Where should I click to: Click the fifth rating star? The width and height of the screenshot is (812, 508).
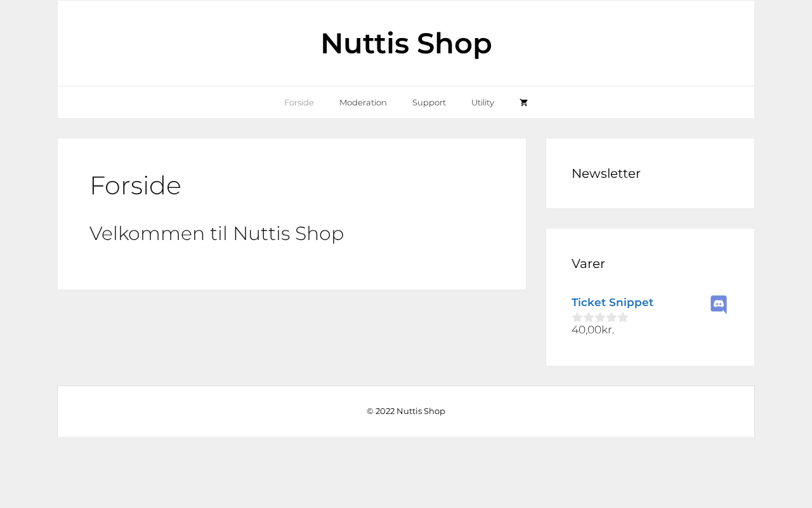623,317
